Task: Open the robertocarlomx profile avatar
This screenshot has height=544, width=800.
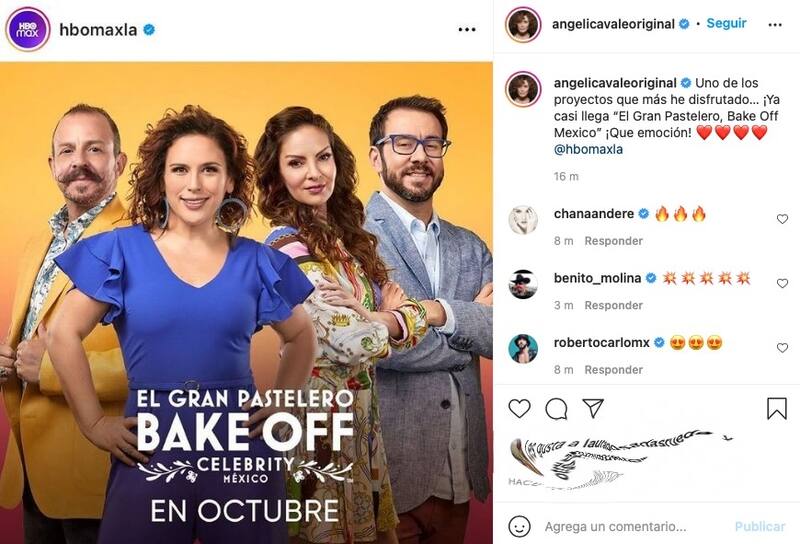Action: (x=523, y=348)
